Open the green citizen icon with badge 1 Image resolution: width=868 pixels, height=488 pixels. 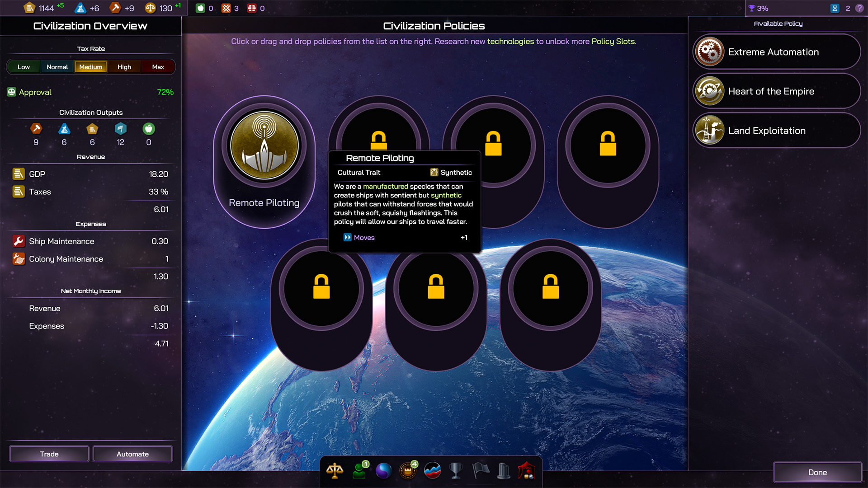(359, 471)
